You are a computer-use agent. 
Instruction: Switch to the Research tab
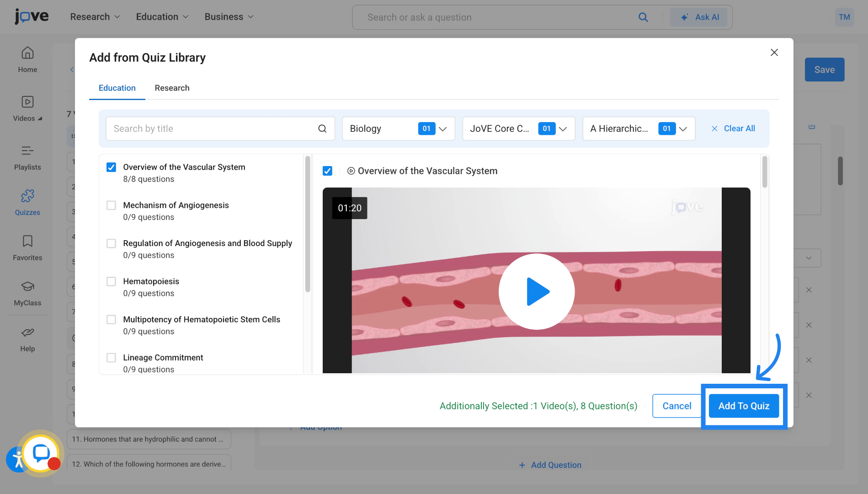[172, 88]
